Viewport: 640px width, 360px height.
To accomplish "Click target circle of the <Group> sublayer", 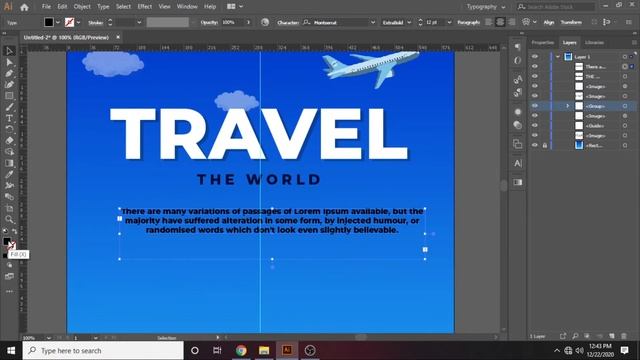I will (x=624, y=106).
